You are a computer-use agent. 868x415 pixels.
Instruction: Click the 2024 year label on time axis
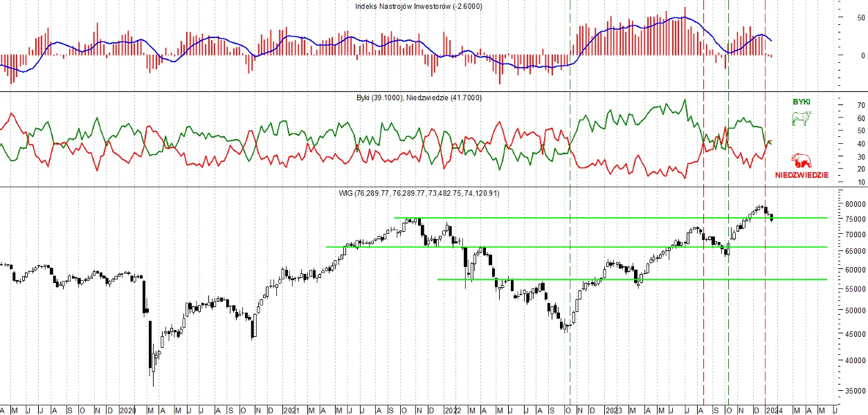[773, 409]
